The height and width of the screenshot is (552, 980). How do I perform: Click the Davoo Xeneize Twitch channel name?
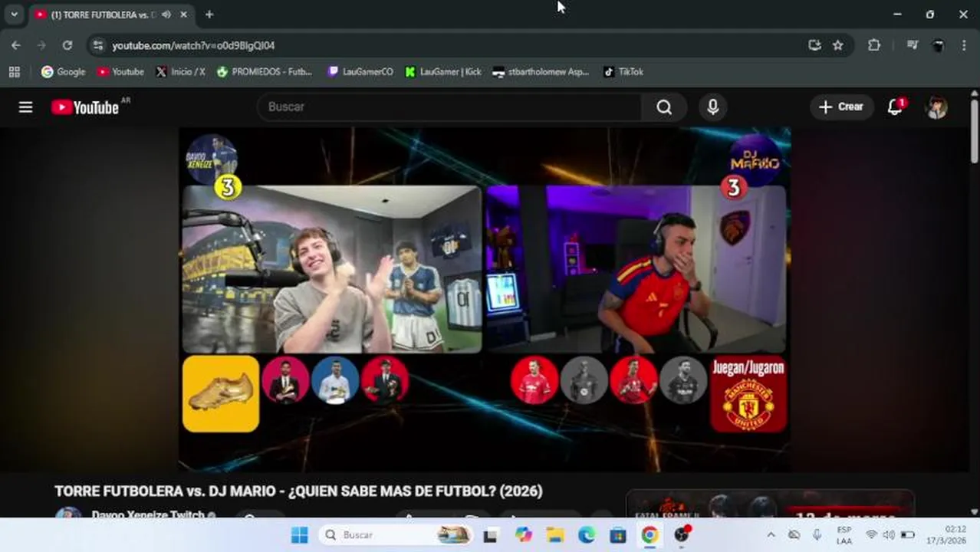pos(148,515)
